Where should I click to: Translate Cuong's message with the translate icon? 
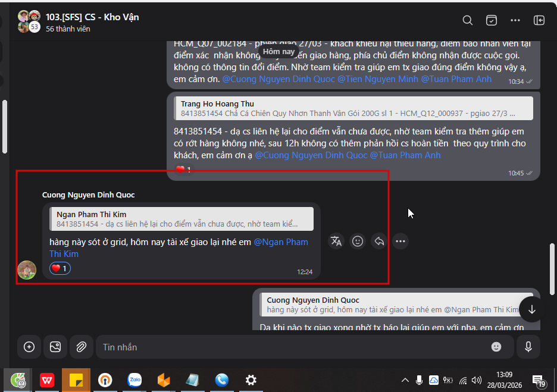336,242
